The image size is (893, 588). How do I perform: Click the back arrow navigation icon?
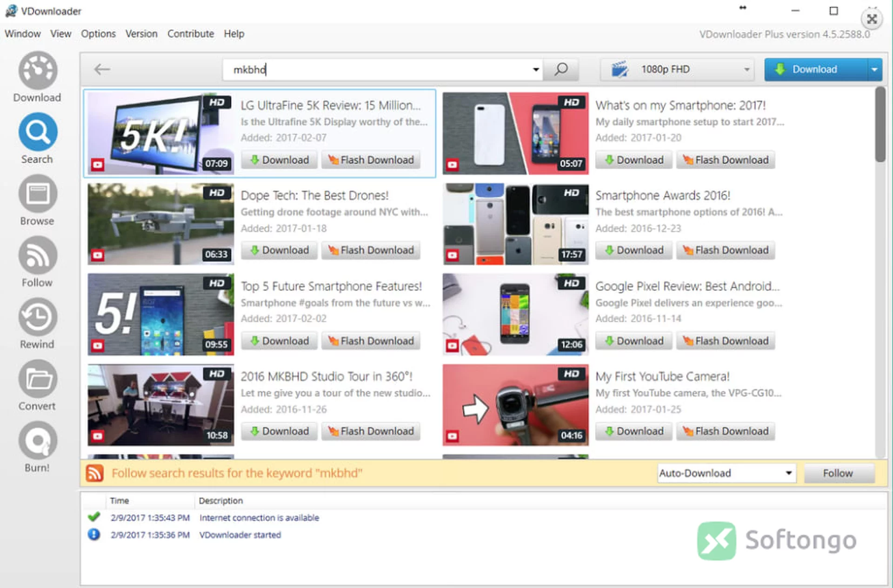102,70
